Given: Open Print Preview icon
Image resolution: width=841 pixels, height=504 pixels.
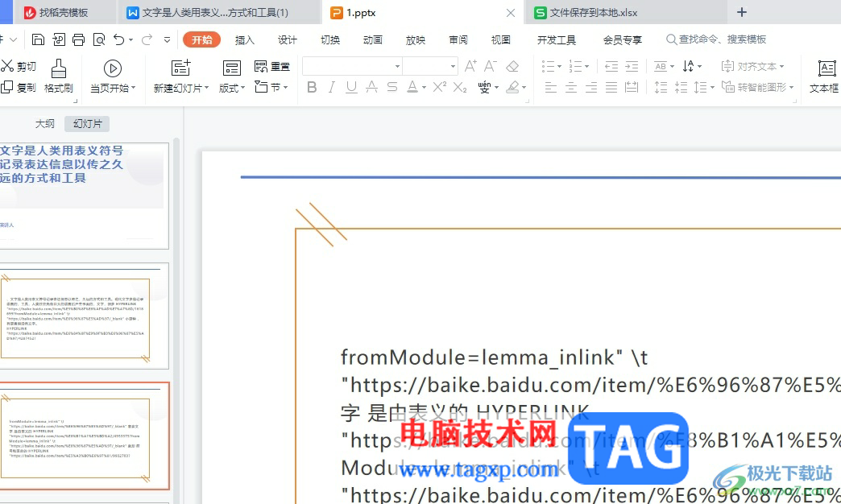Looking at the screenshot, I should pyautogui.click(x=99, y=39).
